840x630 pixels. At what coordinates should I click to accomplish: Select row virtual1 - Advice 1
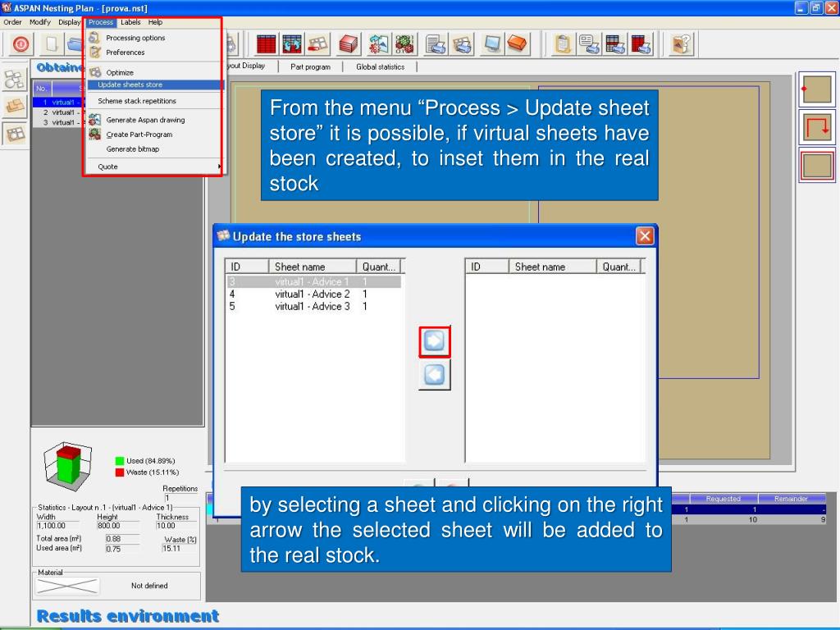[314, 282]
